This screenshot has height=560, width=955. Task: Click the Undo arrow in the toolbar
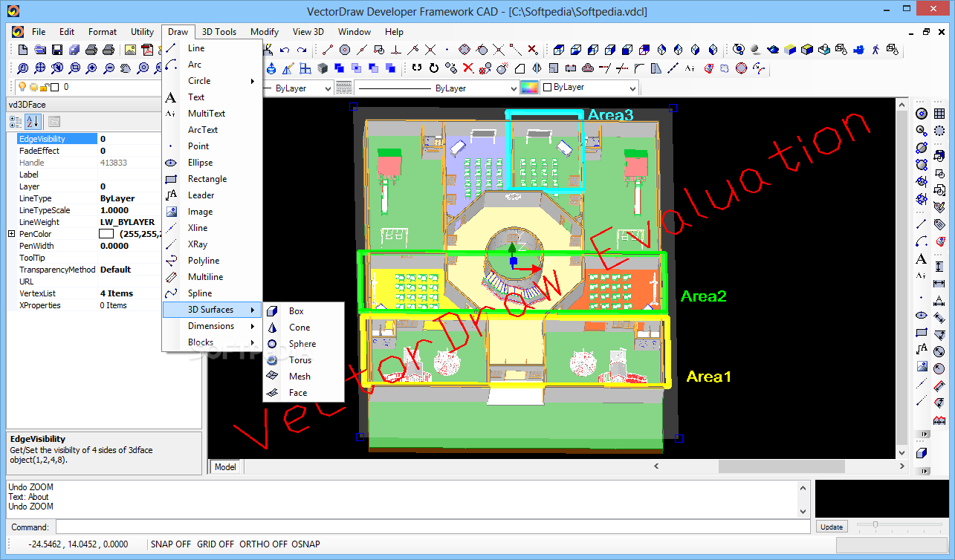(285, 50)
